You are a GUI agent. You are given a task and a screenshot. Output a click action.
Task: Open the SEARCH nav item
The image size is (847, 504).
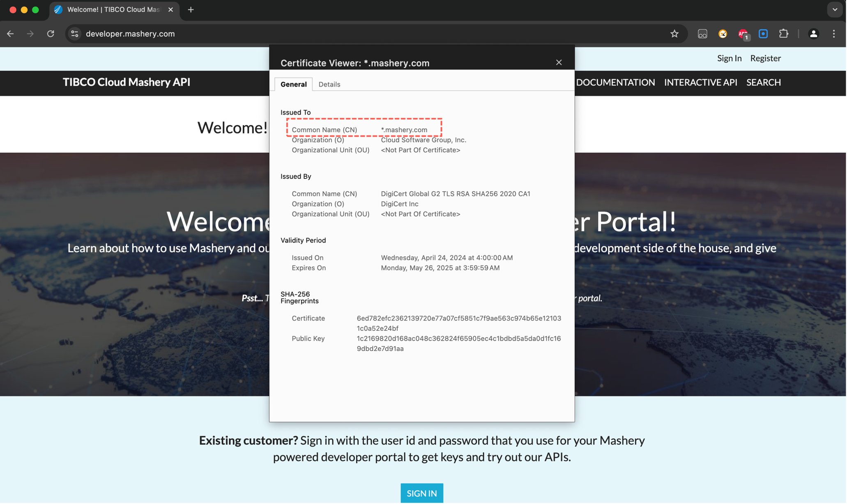click(764, 82)
